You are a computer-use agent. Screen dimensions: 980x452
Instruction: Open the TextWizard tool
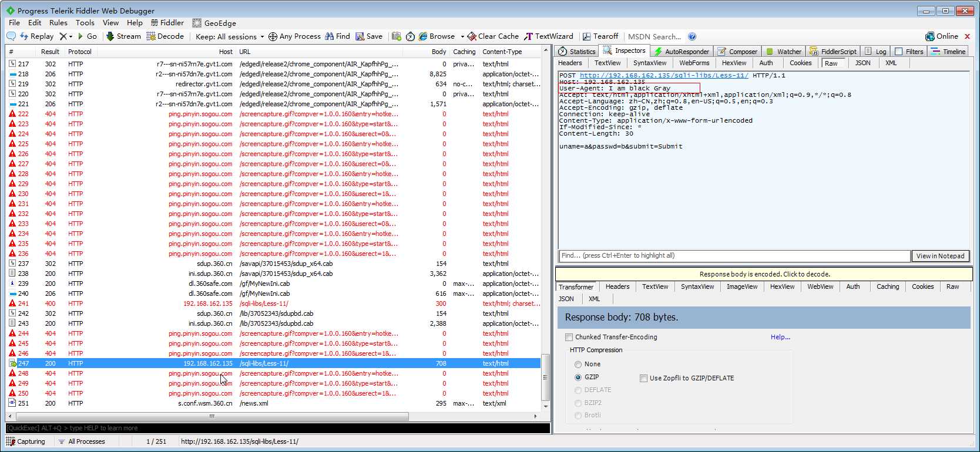548,36
